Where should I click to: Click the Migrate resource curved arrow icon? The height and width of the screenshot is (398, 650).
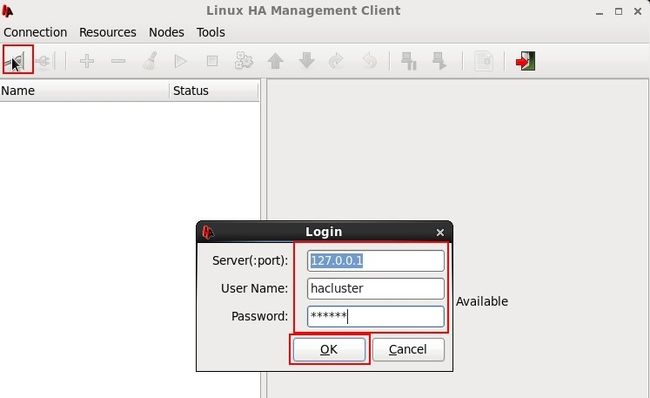click(x=336, y=61)
